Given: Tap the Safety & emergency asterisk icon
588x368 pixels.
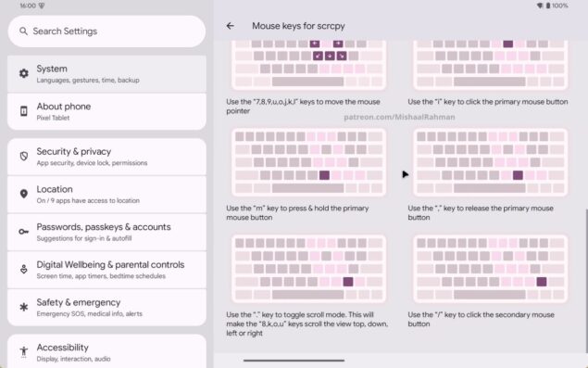Looking at the screenshot, I should pyautogui.click(x=24, y=307).
